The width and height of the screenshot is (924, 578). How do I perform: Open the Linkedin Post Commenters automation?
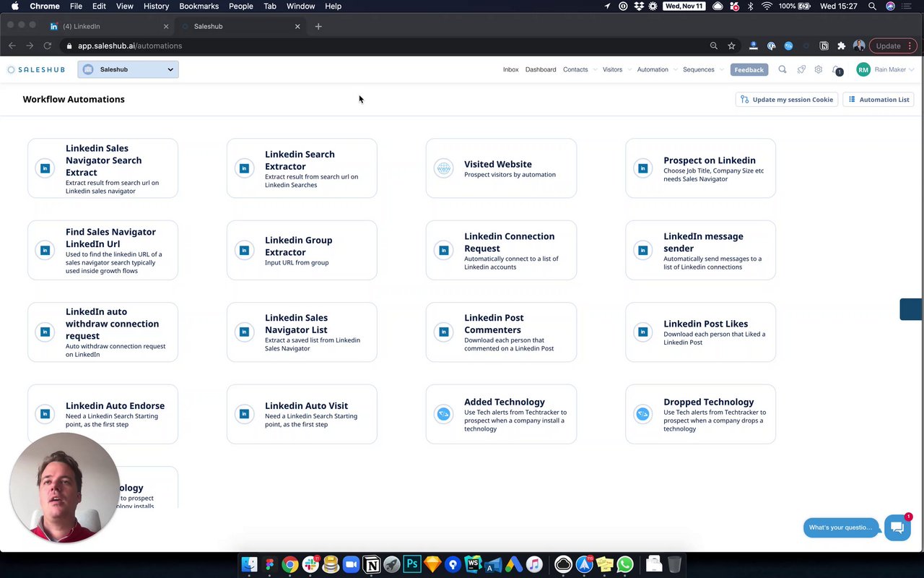coord(501,332)
